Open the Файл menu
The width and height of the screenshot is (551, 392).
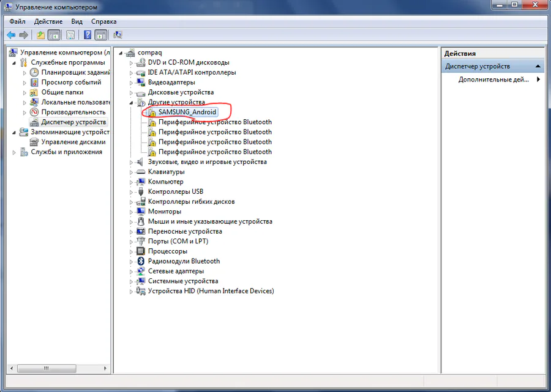point(17,21)
